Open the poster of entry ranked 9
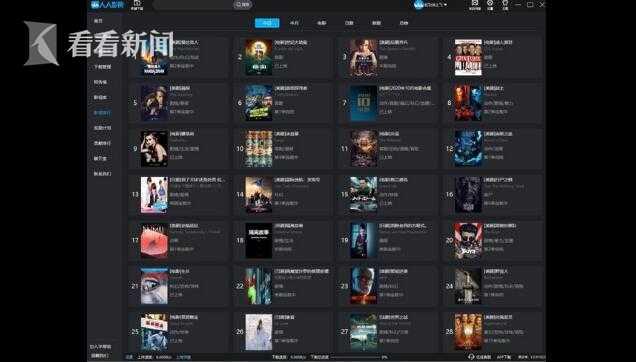The image size is (636, 362). 154,149
